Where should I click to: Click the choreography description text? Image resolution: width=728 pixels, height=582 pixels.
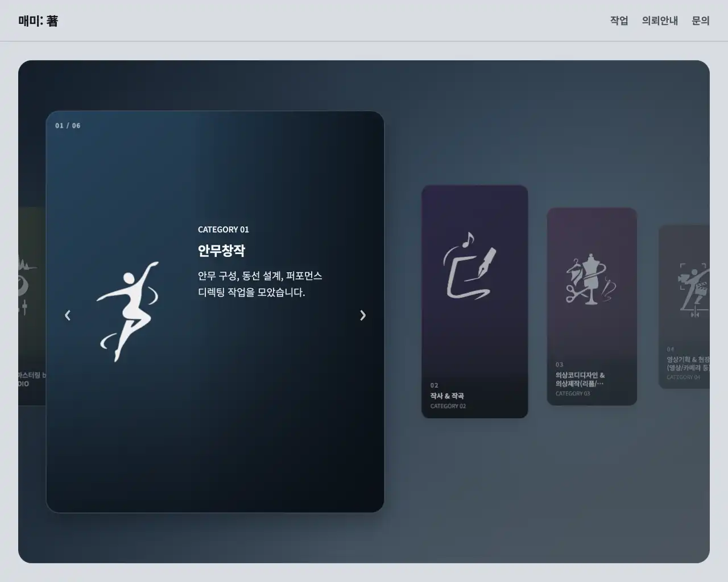pyautogui.click(x=260, y=284)
